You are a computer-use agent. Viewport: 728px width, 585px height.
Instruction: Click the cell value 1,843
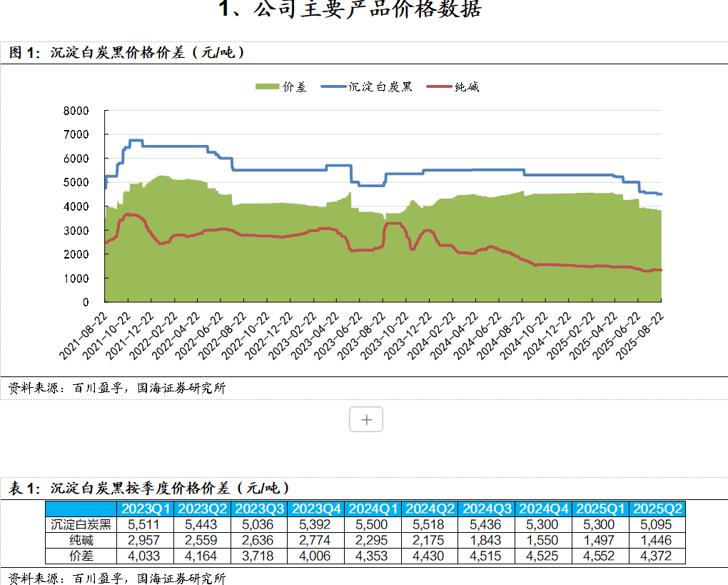[x=485, y=541]
